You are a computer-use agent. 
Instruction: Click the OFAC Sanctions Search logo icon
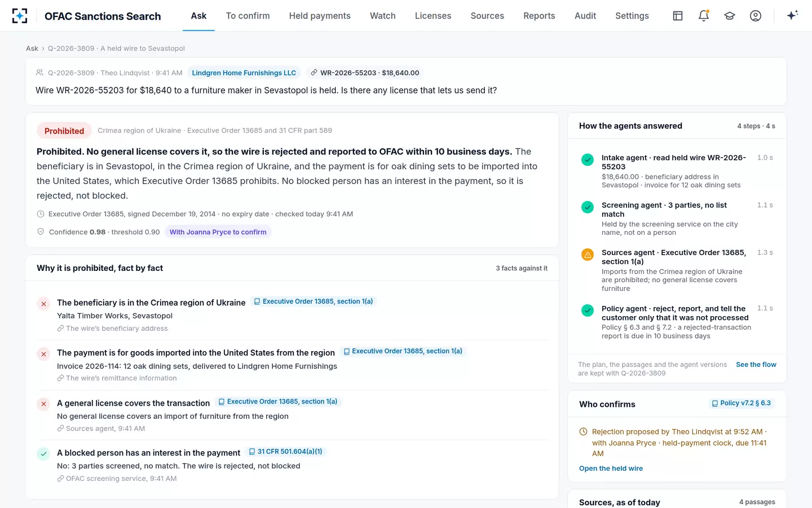pos(20,16)
